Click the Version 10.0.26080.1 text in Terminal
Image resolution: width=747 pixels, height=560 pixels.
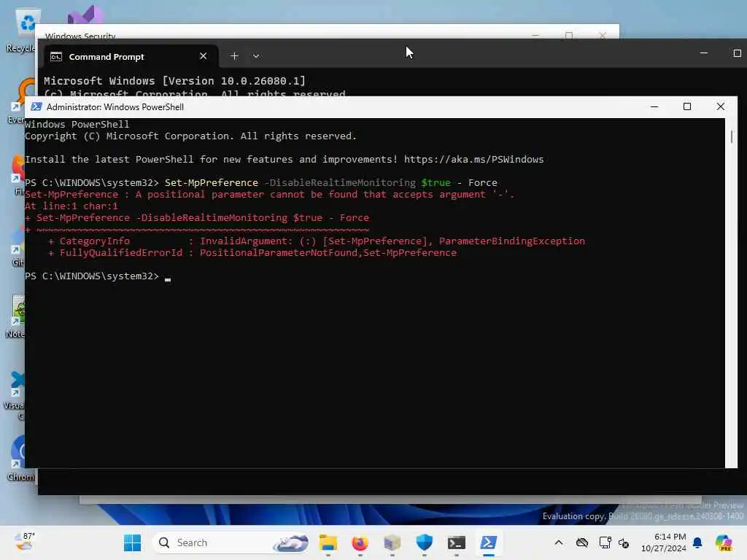point(233,81)
